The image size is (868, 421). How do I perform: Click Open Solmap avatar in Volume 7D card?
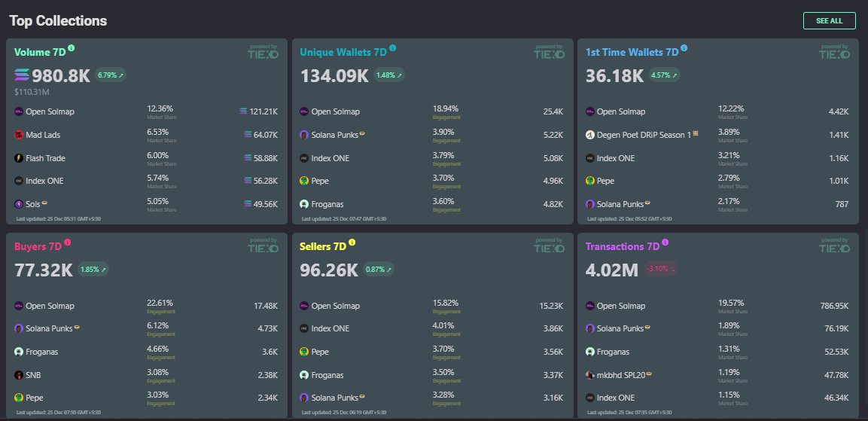(x=19, y=111)
